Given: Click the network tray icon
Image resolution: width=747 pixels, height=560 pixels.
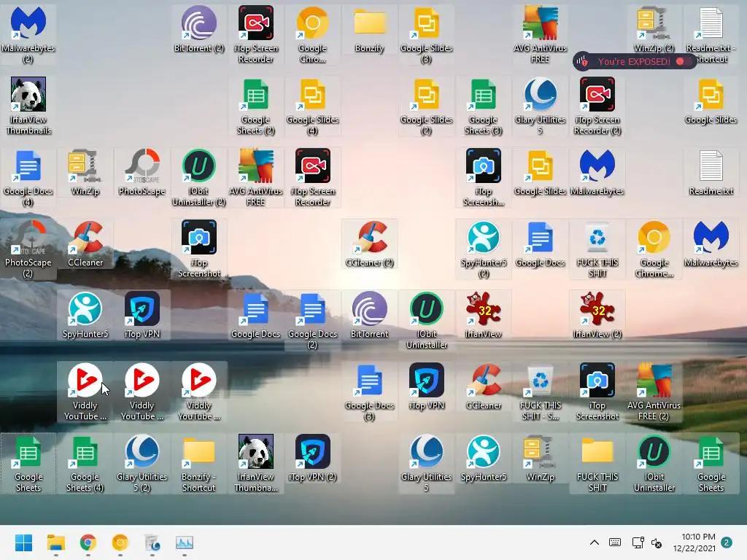Looking at the screenshot, I should pos(638,542).
